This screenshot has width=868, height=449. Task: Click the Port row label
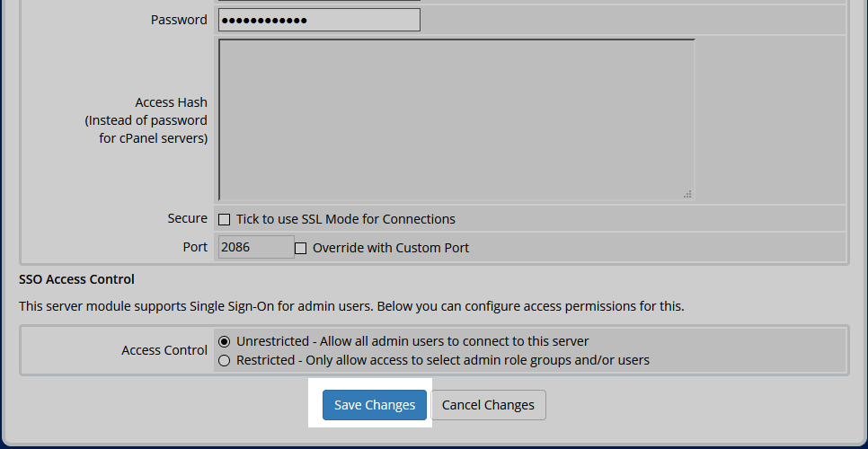[x=195, y=247]
